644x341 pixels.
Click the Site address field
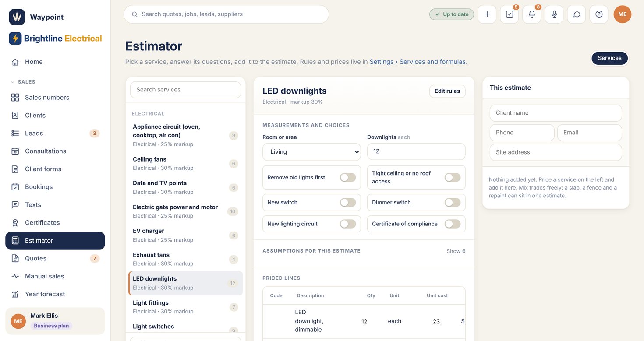(x=556, y=152)
